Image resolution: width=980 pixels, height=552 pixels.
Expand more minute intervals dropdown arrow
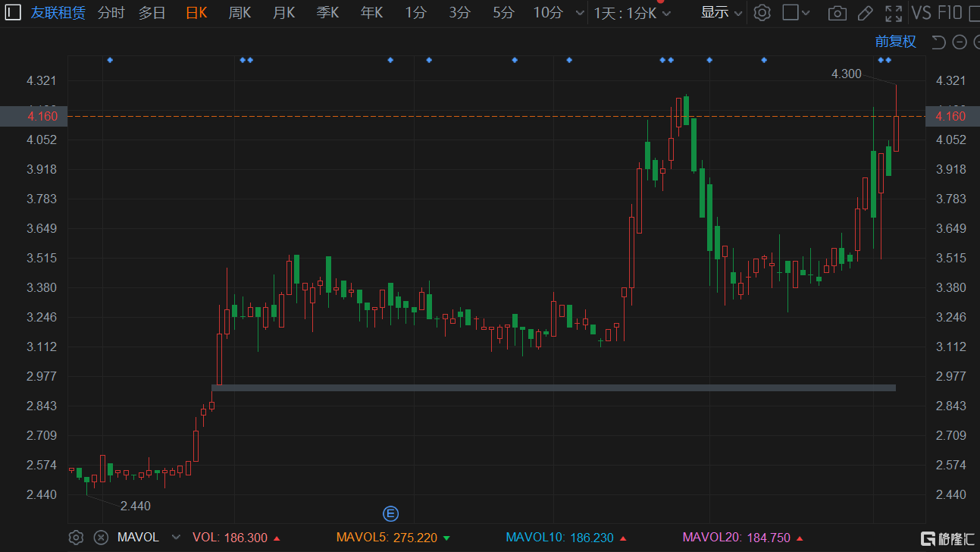[x=580, y=13]
